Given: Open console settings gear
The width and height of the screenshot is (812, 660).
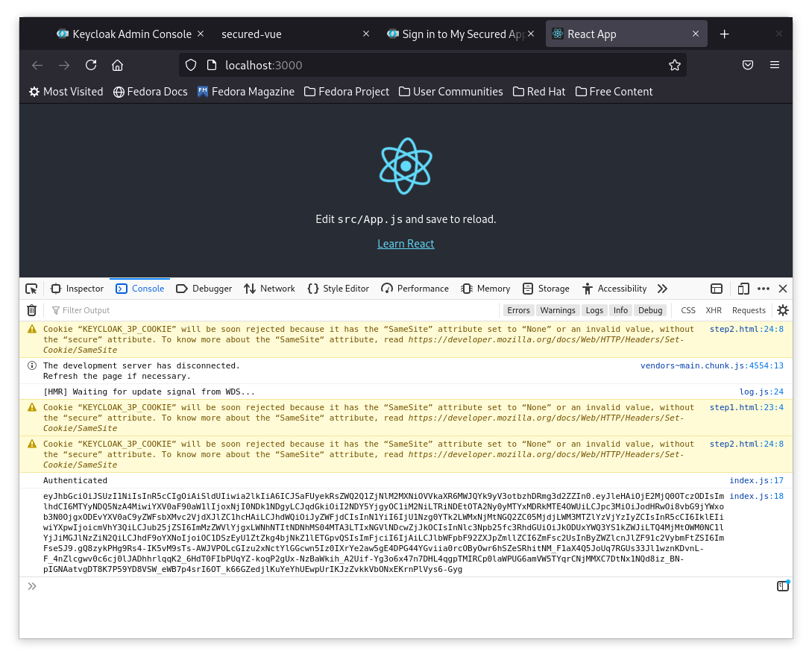Looking at the screenshot, I should [783, 310].
